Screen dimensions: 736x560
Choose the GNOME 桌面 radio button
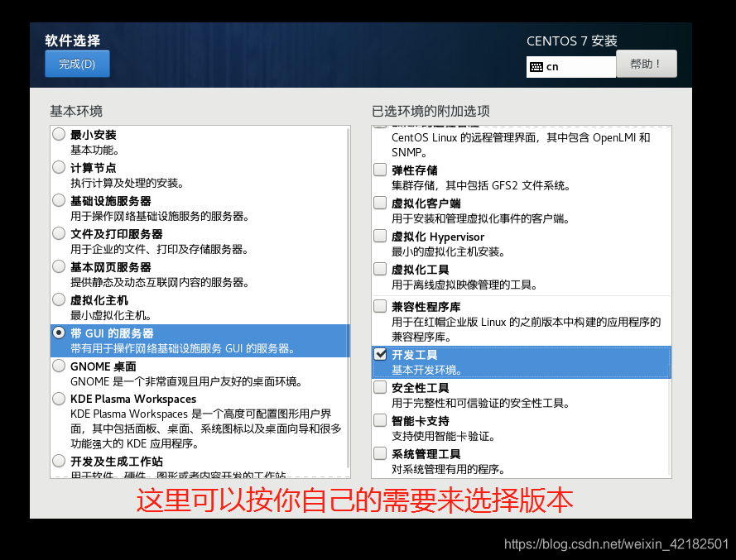(x=59, y=366)
